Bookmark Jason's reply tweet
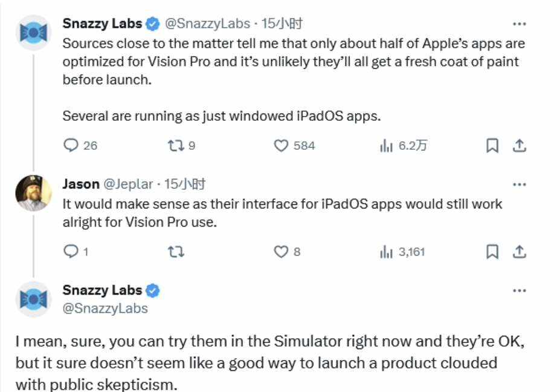Screen dimensions: 560x392 click(x=492, y=251)
